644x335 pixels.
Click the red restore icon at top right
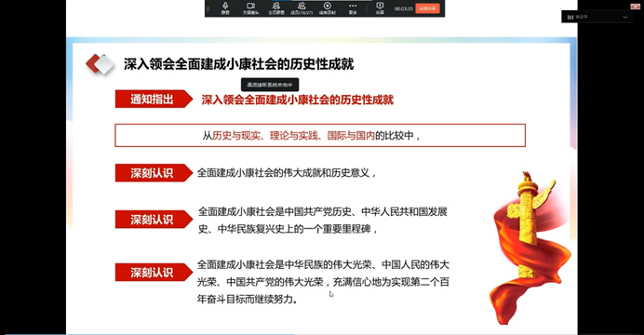click(635, 7)
